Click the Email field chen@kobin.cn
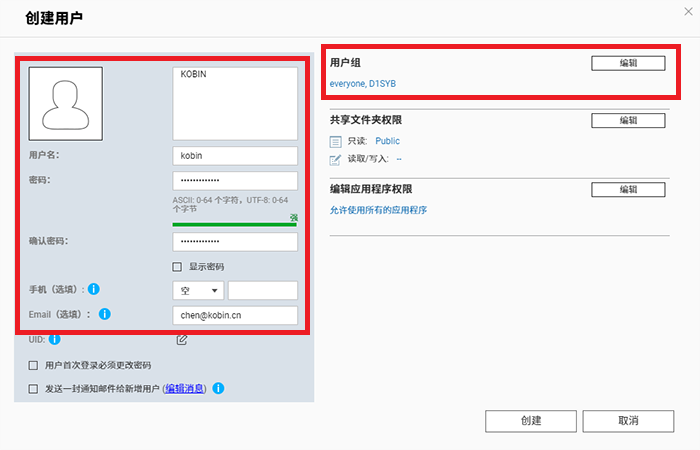This screenshot has height=450, width=700. point(235,315)
